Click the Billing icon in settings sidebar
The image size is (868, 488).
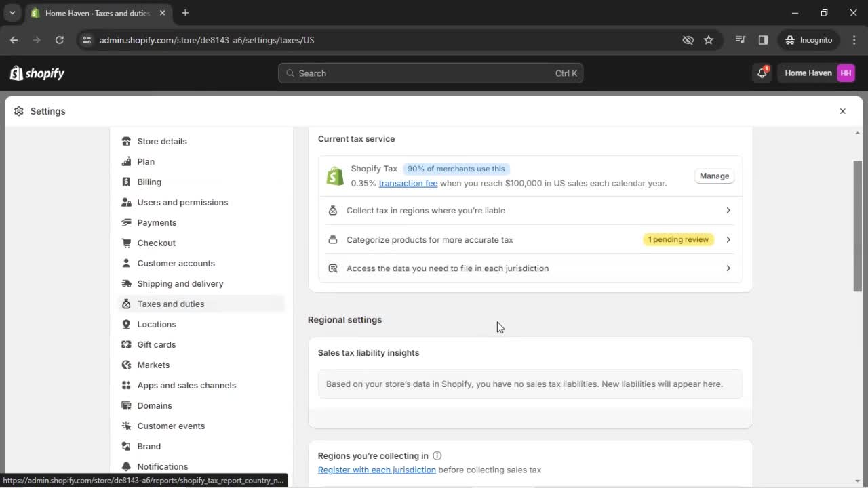click(126, 182)
